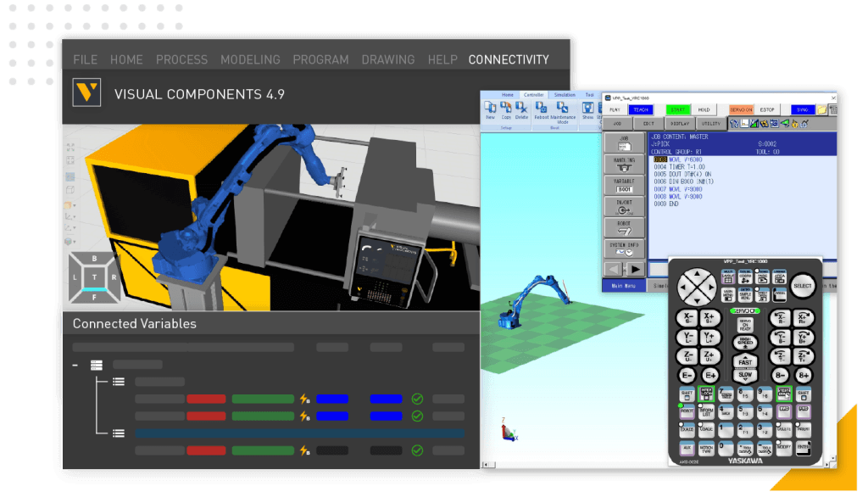
Task: Toggle the green check on second variable row
Action: click(417, 416)
